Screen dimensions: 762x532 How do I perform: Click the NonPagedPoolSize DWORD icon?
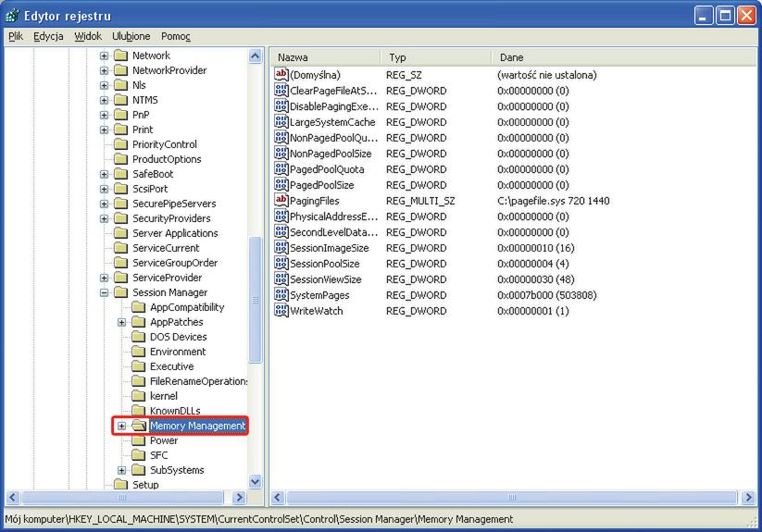(x=281, y=153)
